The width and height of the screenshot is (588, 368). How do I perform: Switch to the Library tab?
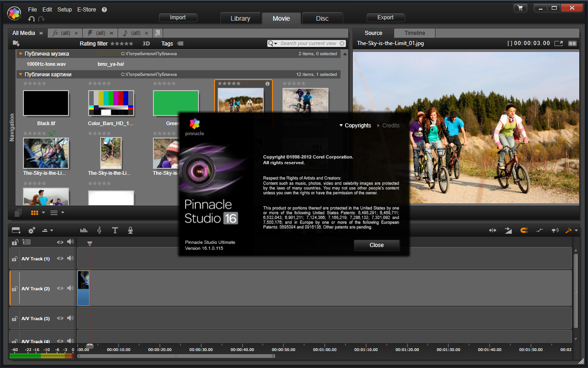coord(240,18)
